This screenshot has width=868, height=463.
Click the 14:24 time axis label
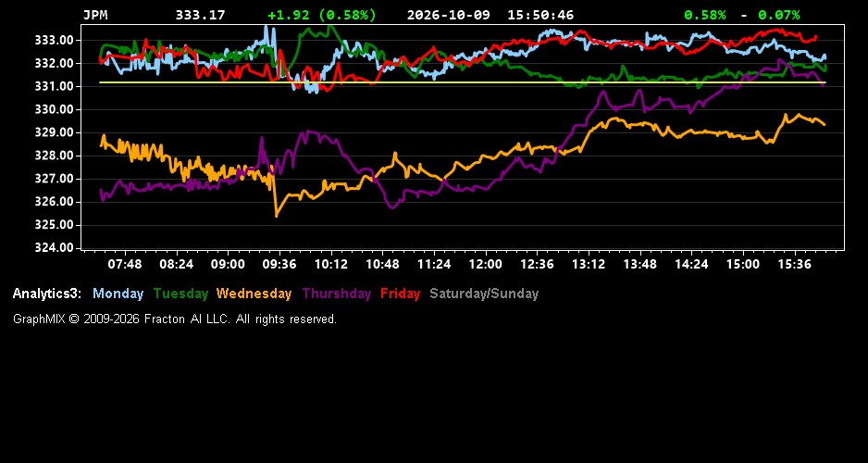coord(691,265)
